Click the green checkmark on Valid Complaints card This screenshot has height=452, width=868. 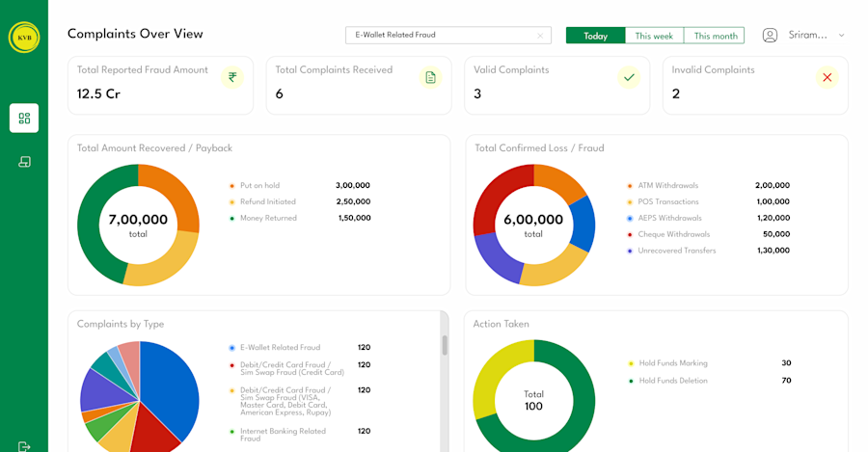(x=629, y=77)
